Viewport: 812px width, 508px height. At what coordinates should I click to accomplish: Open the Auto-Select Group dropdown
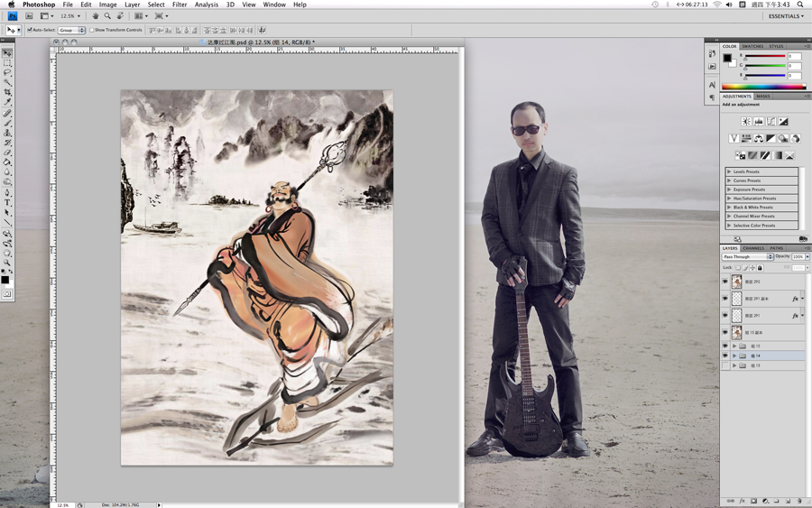71,30
